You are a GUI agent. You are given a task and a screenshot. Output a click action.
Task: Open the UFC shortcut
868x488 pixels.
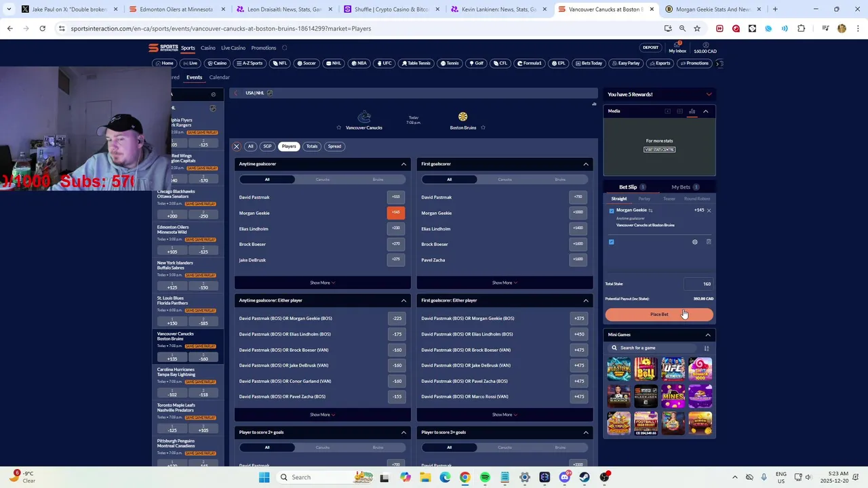coord(384,63)
